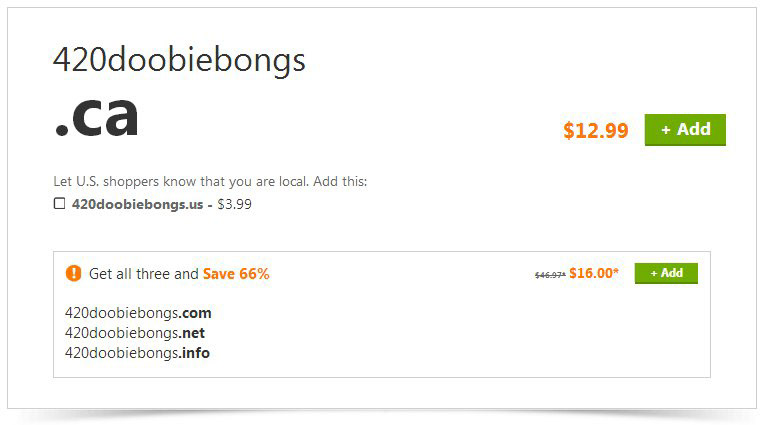This screenshot has height=425, width=765.
Task: Click the $16.00* bundle price
Action: [x=594, y=273]
